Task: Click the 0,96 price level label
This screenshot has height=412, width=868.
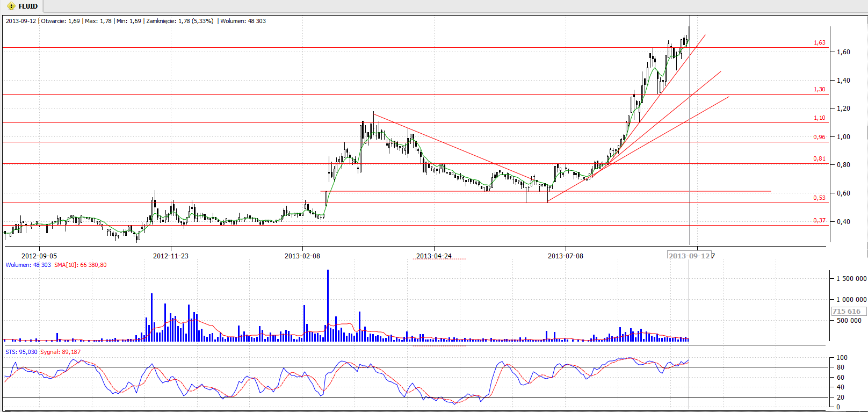Action: point(819,138)
